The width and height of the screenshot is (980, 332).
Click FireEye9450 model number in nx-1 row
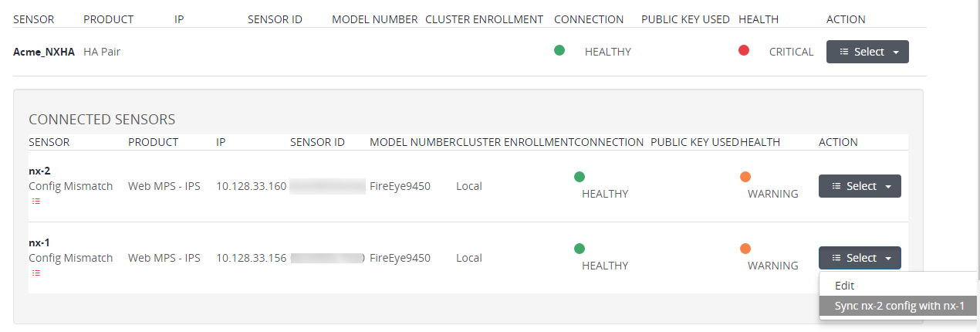[x=400, y=258]
